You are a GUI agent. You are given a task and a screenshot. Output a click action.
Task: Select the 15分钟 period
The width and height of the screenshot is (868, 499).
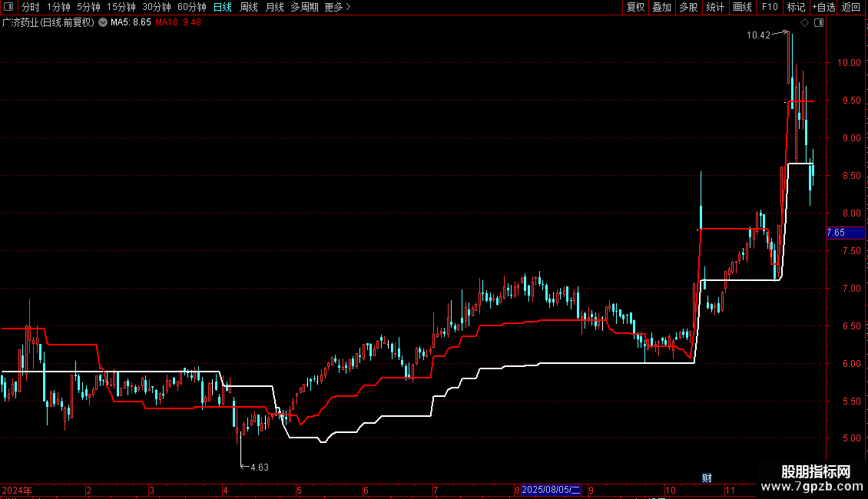pos(121,7)
